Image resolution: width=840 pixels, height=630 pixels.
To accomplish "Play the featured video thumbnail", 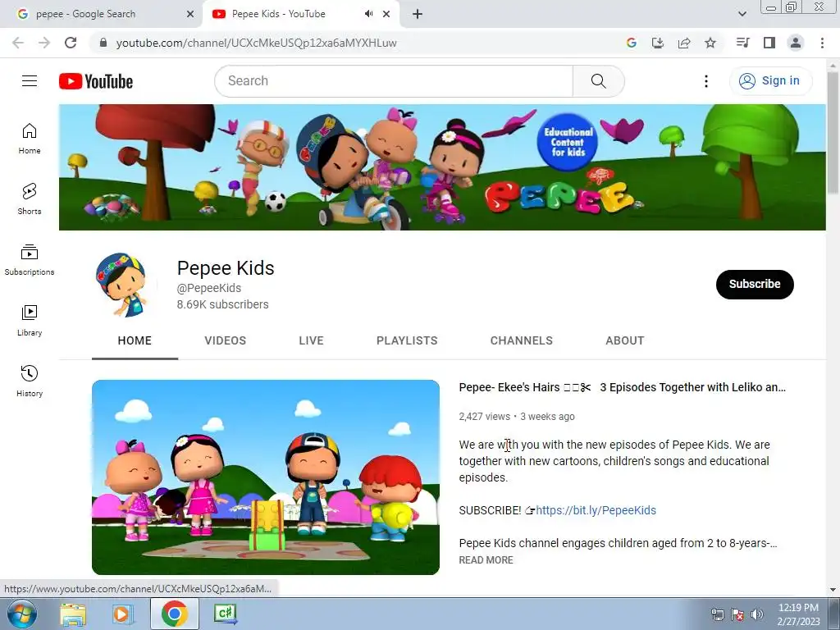I will click(266, 477).
